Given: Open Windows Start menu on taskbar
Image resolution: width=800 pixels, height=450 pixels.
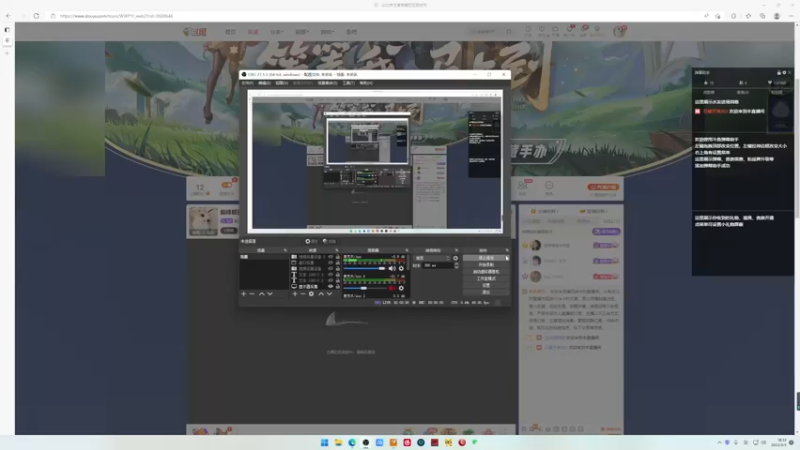Looking at the screenshot, I should coord(324,442).
